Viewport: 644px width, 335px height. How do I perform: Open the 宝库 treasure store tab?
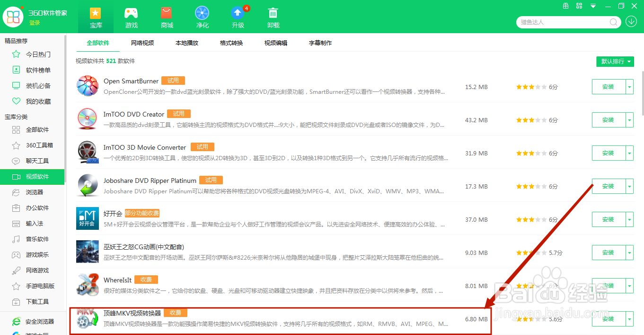[96, 17]
